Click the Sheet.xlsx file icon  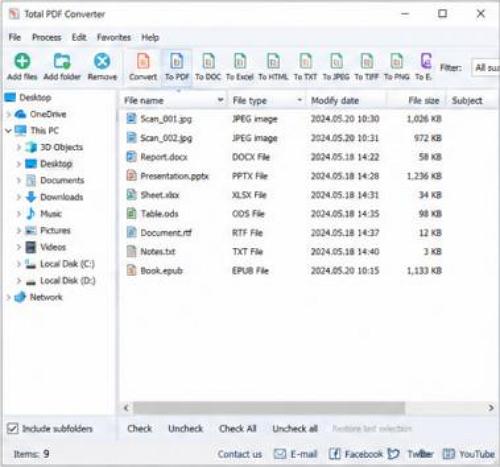132,194
